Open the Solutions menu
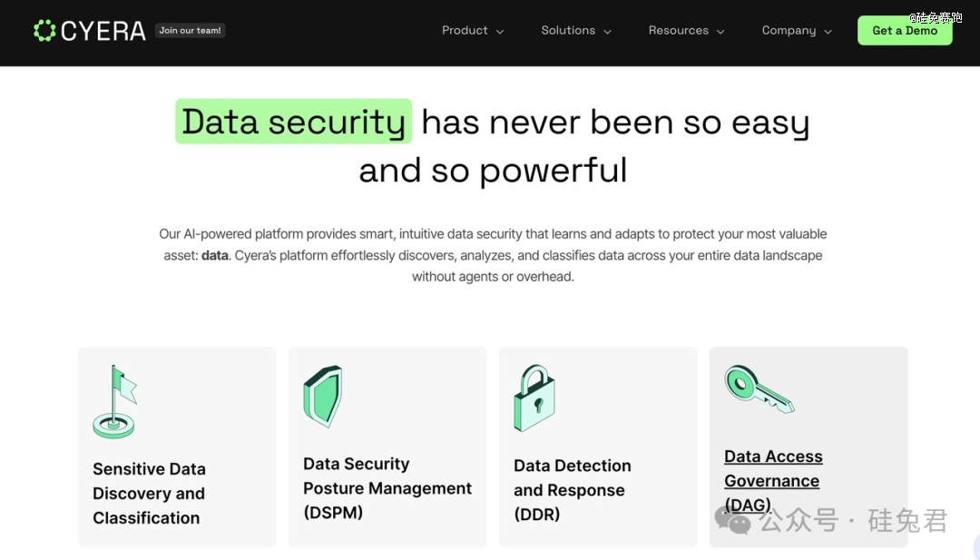 pyautogui.click(x=568, y=31)
